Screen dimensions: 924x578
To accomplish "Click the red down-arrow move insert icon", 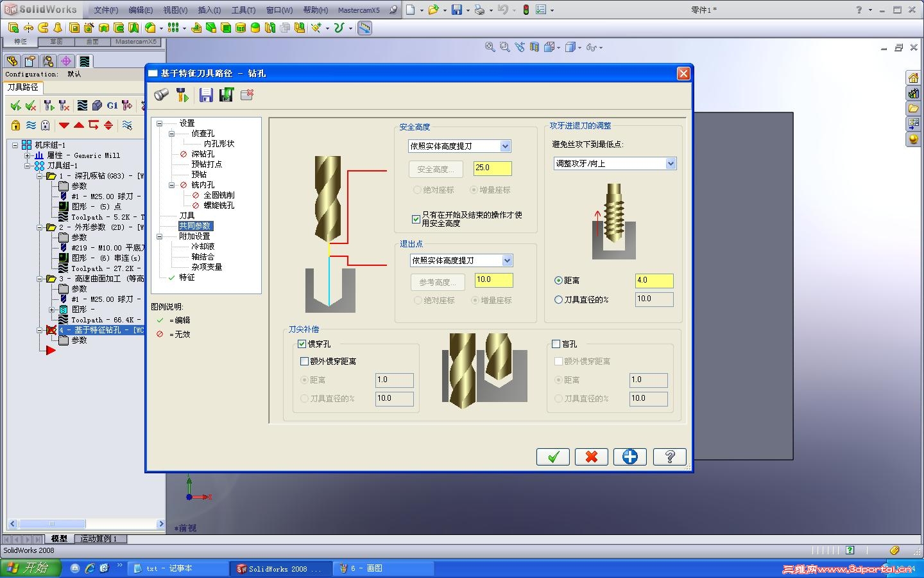I will [64, 125].
